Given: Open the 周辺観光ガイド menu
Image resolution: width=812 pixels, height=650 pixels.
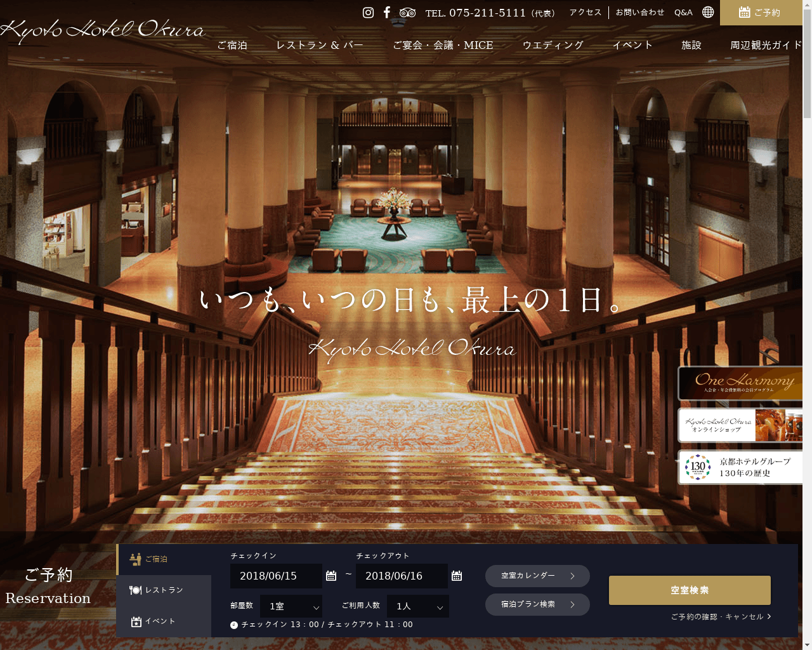Looking at the screenshot, I should pos(766,45).
